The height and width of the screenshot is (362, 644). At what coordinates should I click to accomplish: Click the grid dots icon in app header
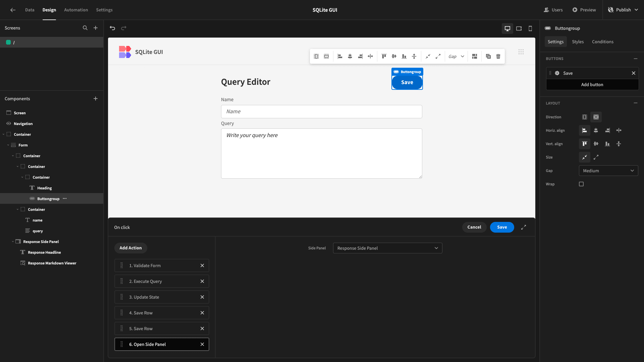(521, 52)
